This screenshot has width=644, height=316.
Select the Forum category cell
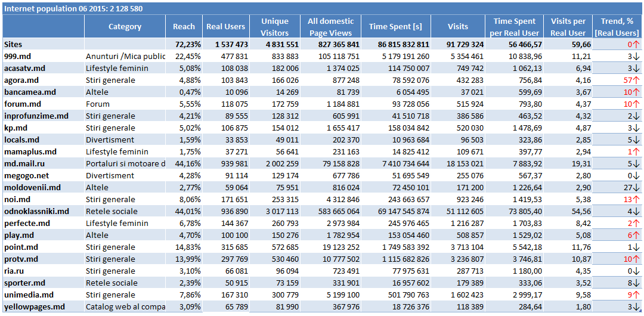tap(125, 104)
